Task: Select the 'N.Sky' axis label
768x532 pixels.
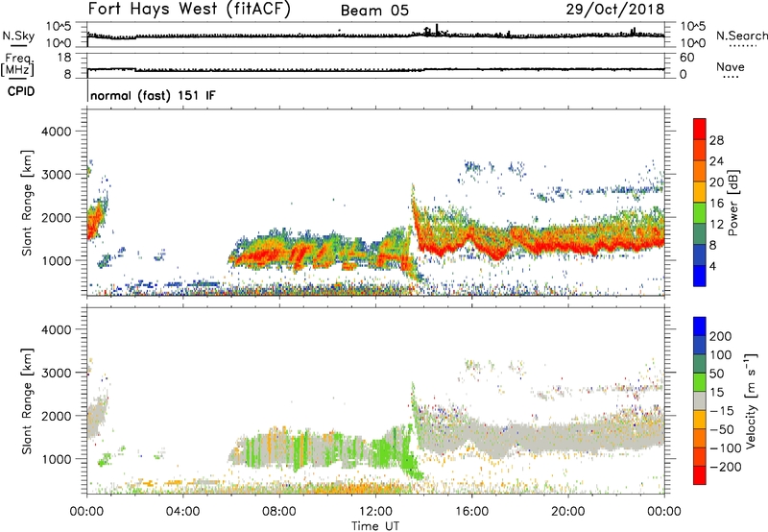Action: [x=18, y=36]
